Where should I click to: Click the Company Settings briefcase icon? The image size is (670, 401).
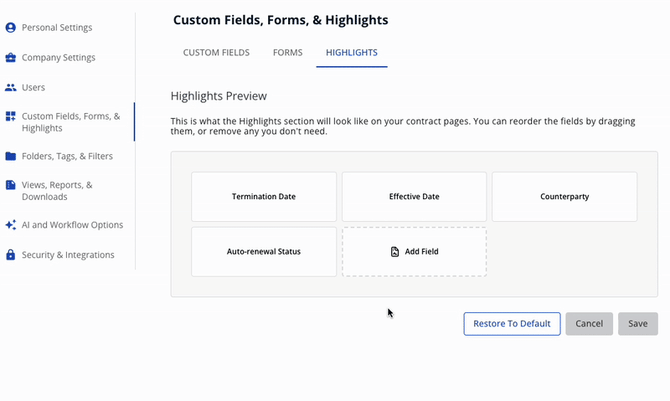pos(11,58)
